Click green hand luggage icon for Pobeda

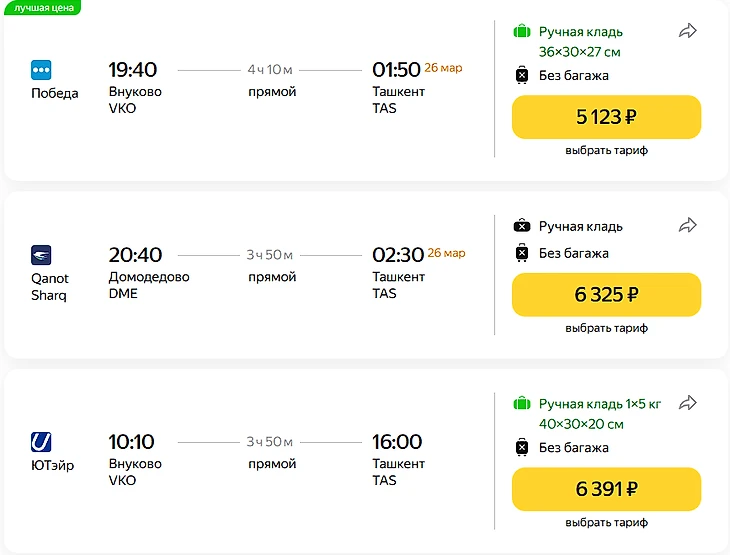click(521, 32)
